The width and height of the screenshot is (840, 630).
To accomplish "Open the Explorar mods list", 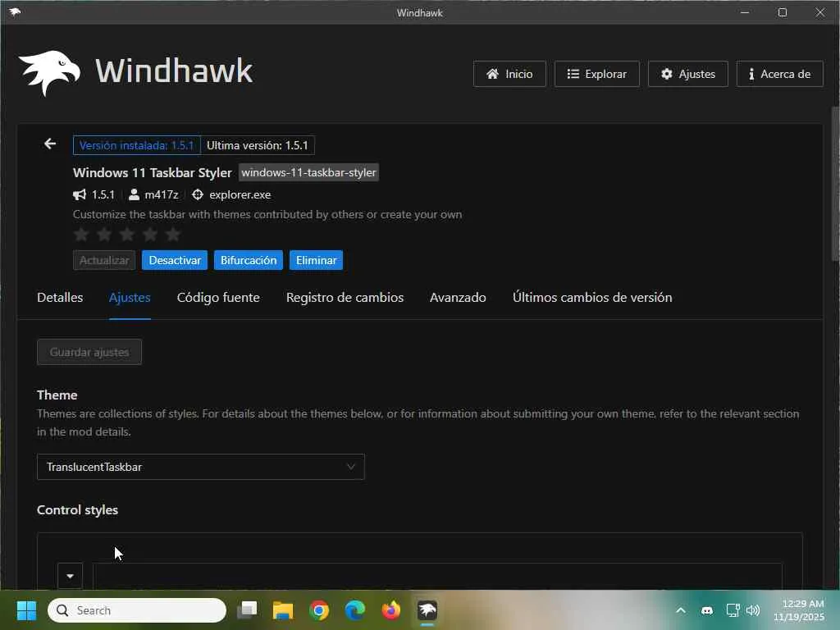I will tap(597, 74).
